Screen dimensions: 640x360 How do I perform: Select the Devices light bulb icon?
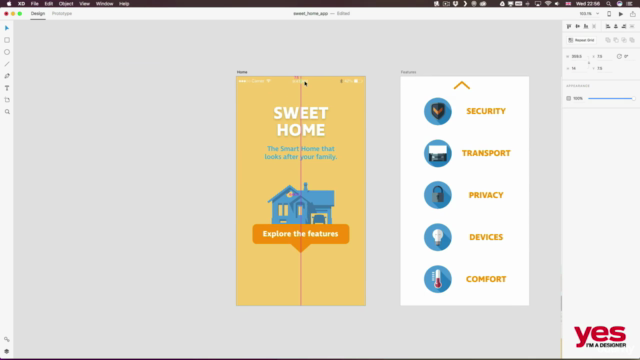tap(438, 237)
